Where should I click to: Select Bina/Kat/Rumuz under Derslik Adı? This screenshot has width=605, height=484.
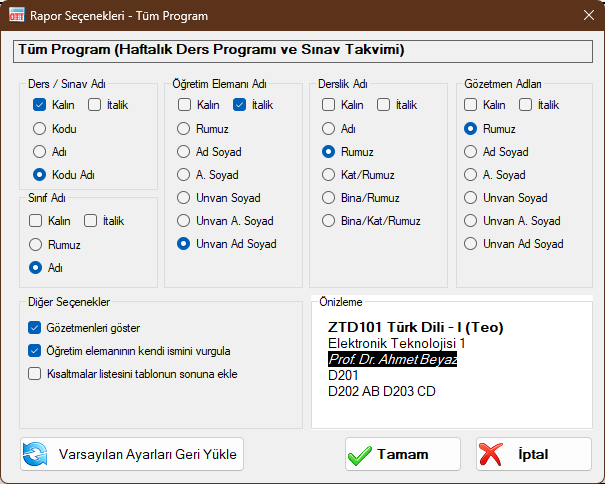pyautogui.click(x=328, y=221)
